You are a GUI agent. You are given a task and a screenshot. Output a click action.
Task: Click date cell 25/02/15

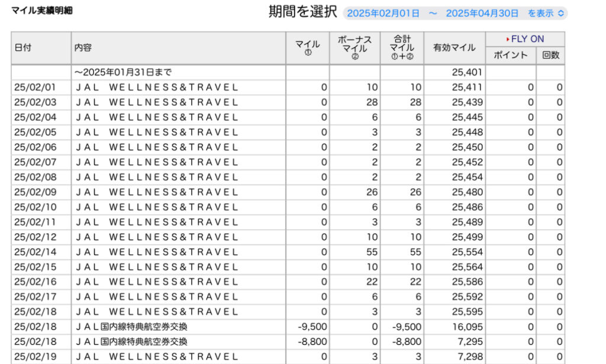pyautogui.click(x=35, y=267)
